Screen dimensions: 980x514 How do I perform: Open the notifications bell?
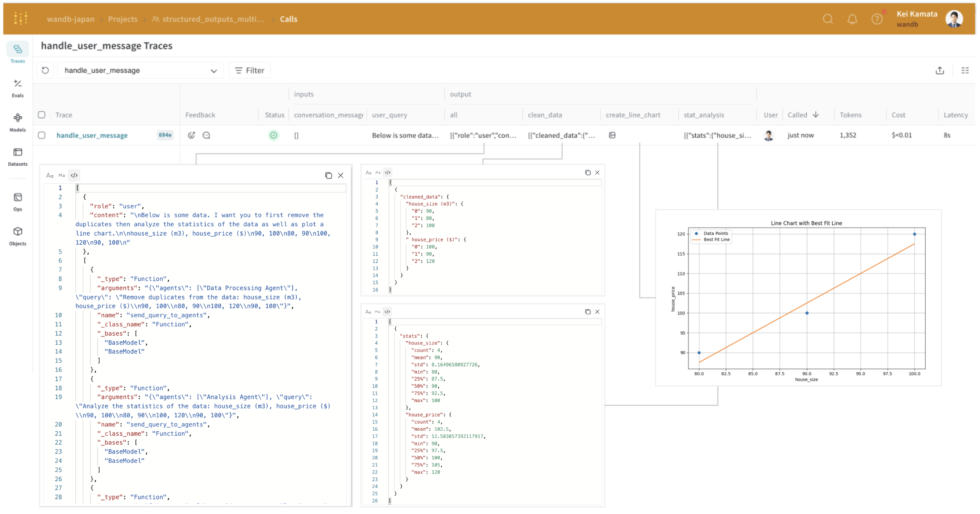pos(852,19)
